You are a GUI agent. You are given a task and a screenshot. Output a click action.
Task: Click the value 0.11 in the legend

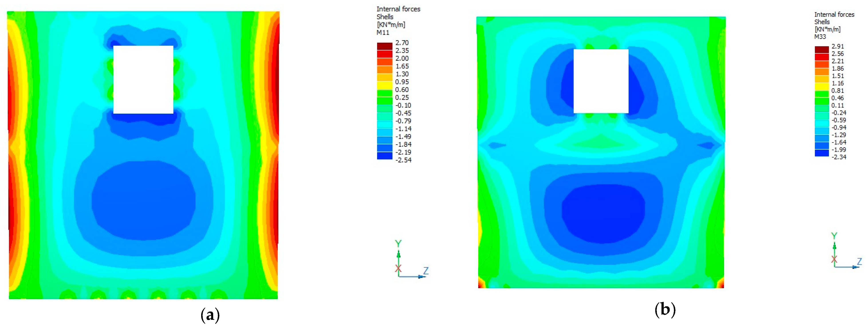(x=838, y=105)
